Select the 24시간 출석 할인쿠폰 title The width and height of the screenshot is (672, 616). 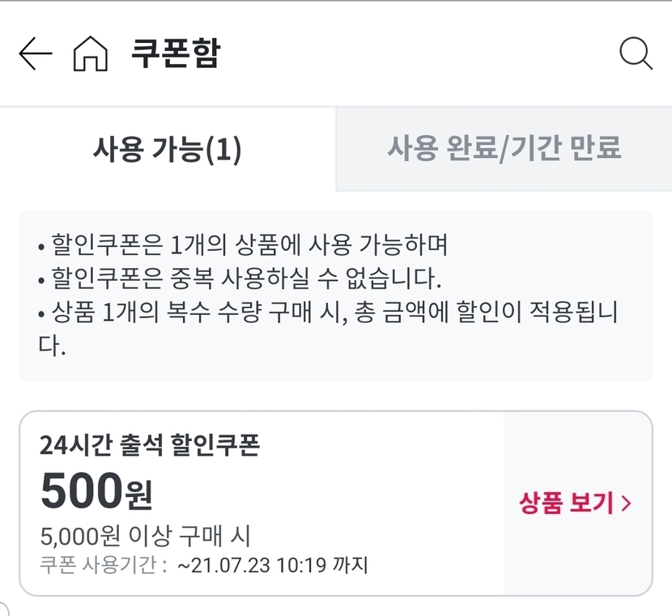pos(150,445)
